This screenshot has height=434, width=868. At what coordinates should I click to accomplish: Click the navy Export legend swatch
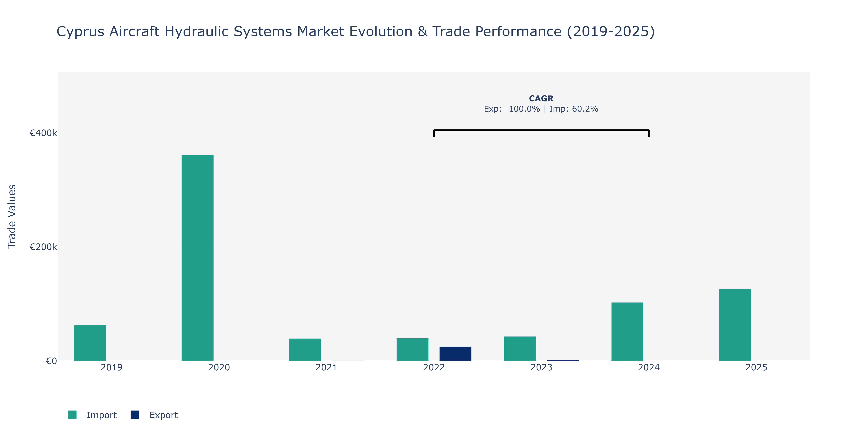(x=135, y=415)
